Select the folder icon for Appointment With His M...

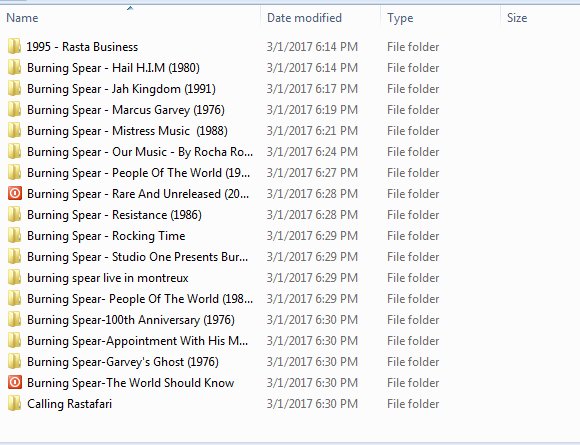pyautogui.click(x=14, y=341)
